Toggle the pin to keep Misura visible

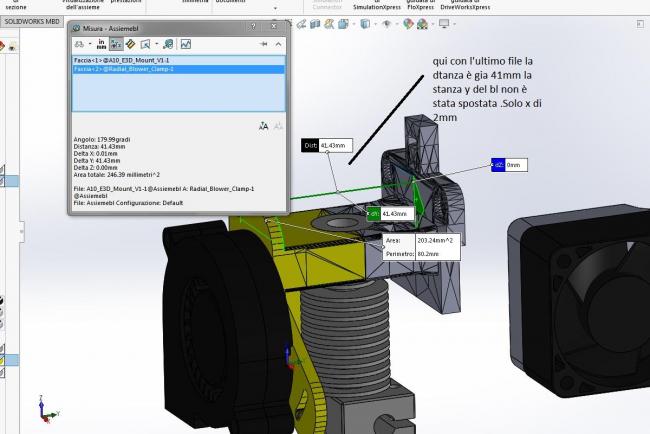(264, 44)
